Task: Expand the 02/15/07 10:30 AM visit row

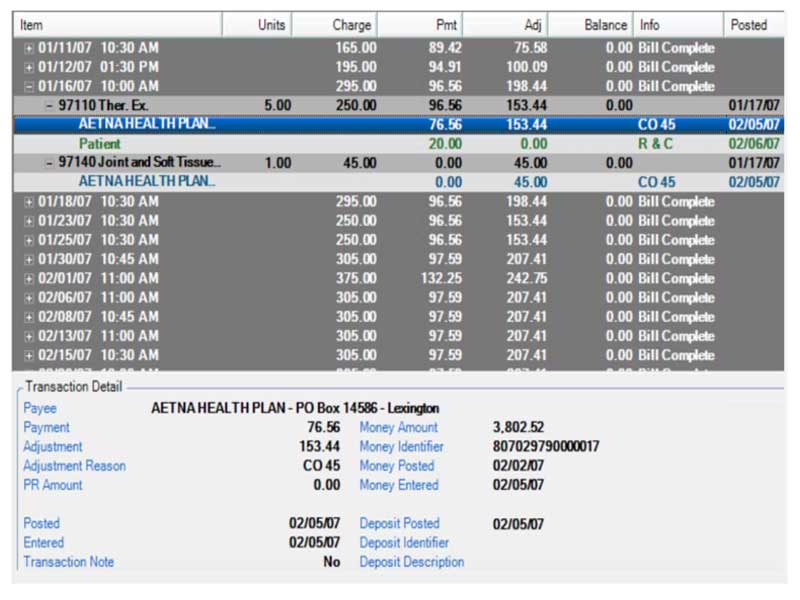Action: (29, 356)
